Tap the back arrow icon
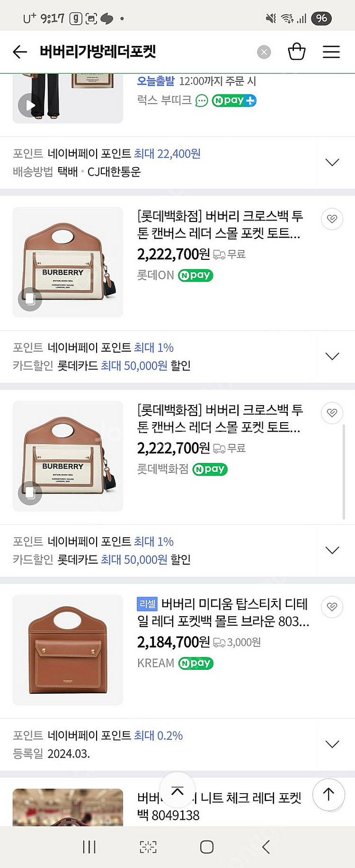Image resolution: width=355 pixels, height=868 pixels. click(20, 52)
